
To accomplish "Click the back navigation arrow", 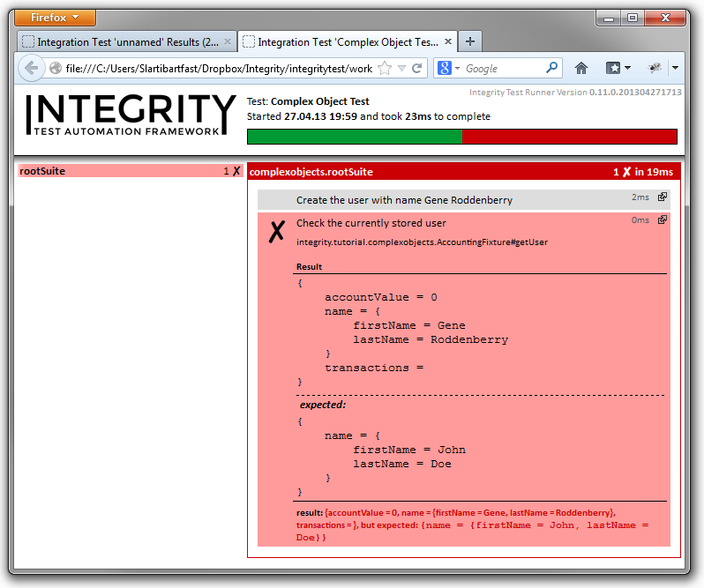I will click(31, 68).
